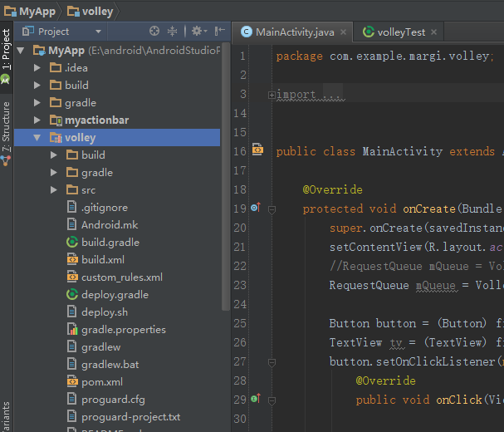Click the deploy.gradle Gradle icon
The image size is (504, 432).
pos(72,294)
